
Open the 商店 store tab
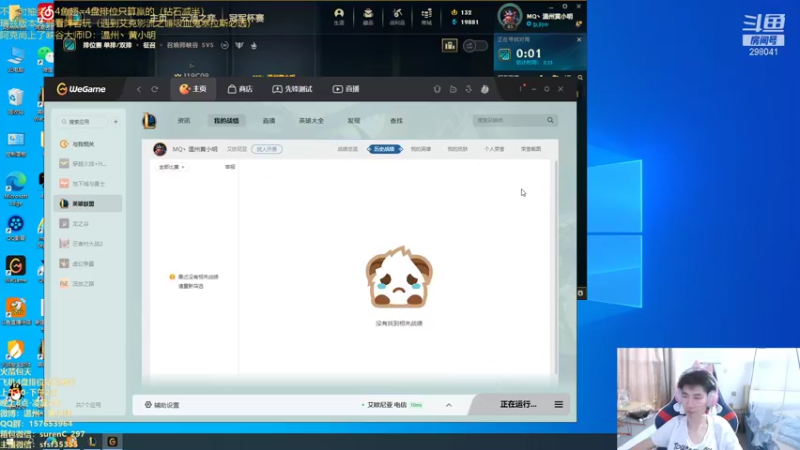click(x=240, y=89)
